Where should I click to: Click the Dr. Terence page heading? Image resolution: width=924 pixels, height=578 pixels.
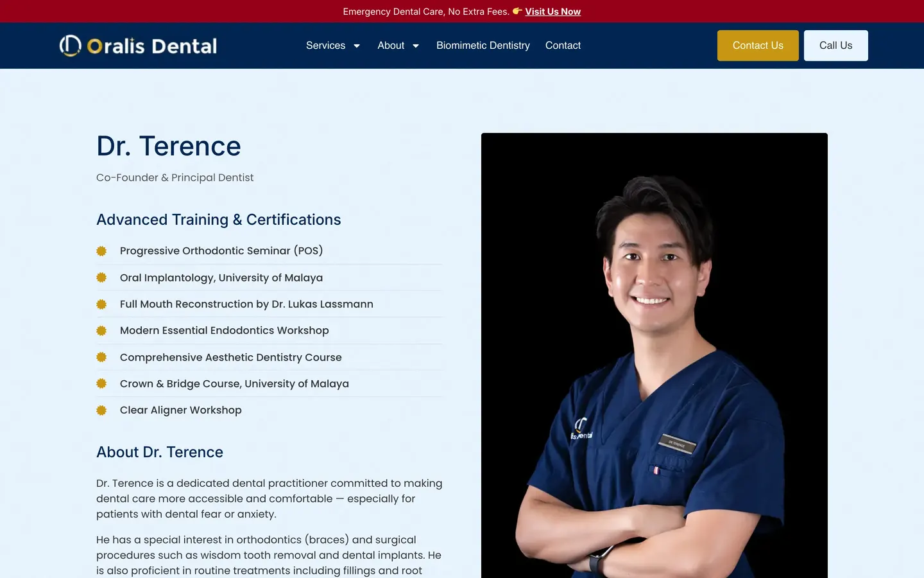(x=169, y=146)
